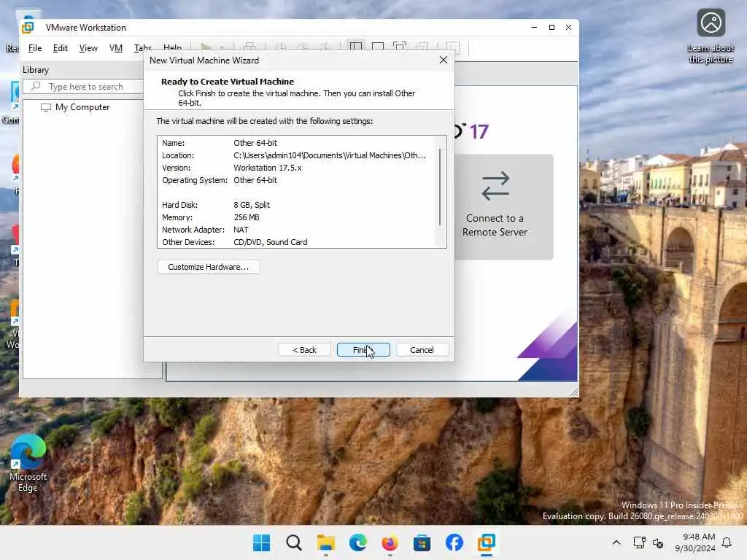The height and width of the screenshot is (560, 747).
Task: Open Facebook from the taskbar
Action: (454, 542)
